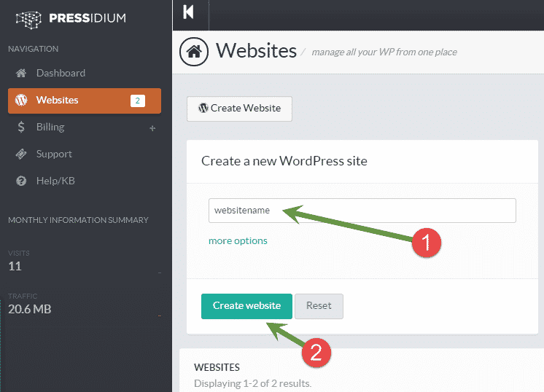Select Websites in the navigation

point(85,101)
